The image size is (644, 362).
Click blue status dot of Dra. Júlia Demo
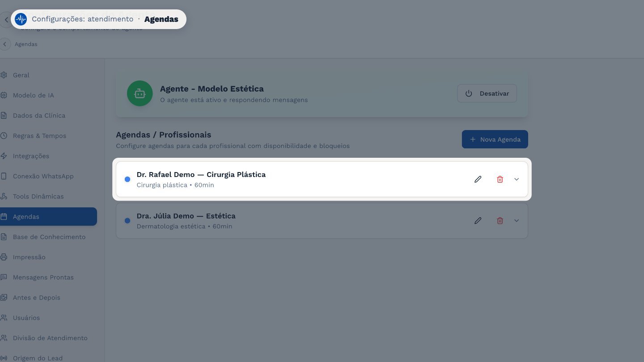(127, 221)
